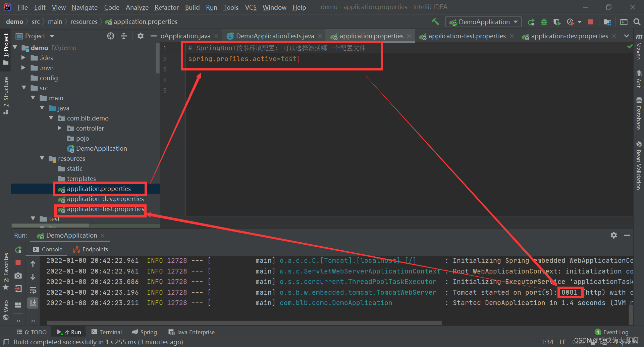
Task: Collapse all nodes in the Project panel
Action: (124, 36)
